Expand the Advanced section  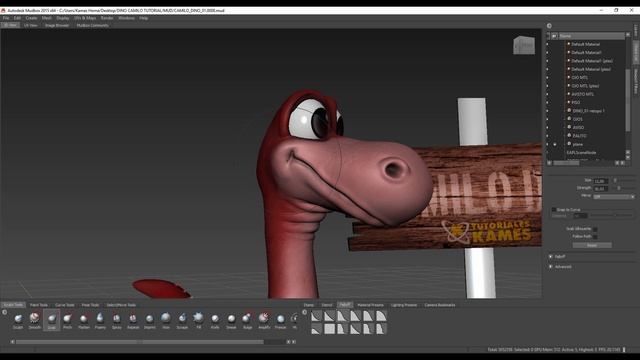coord(551,267)
